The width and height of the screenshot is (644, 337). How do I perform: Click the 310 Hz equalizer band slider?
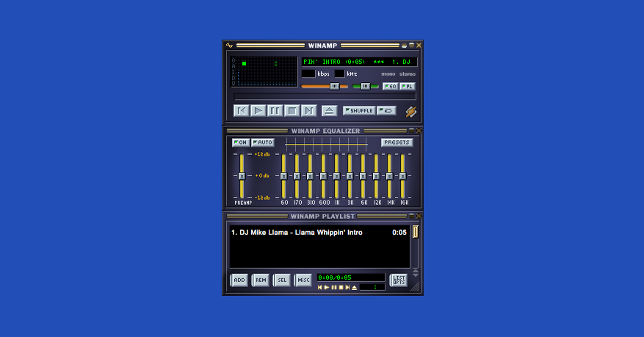310,176
